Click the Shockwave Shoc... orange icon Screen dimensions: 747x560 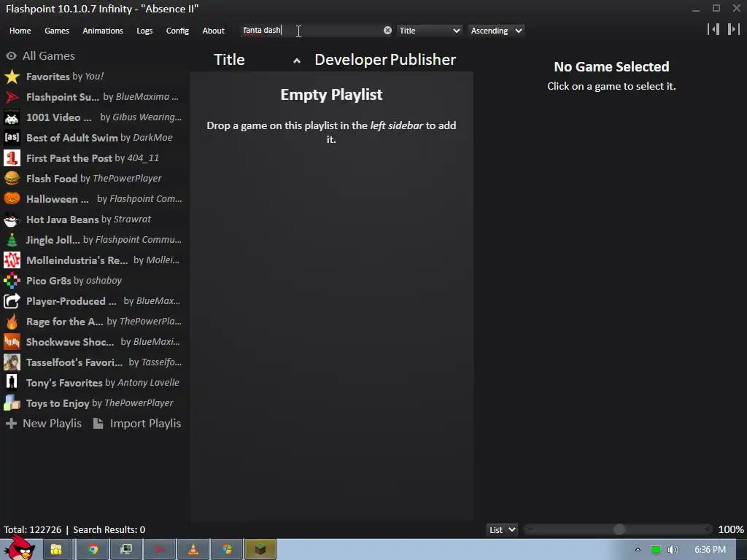coord(12,342)
